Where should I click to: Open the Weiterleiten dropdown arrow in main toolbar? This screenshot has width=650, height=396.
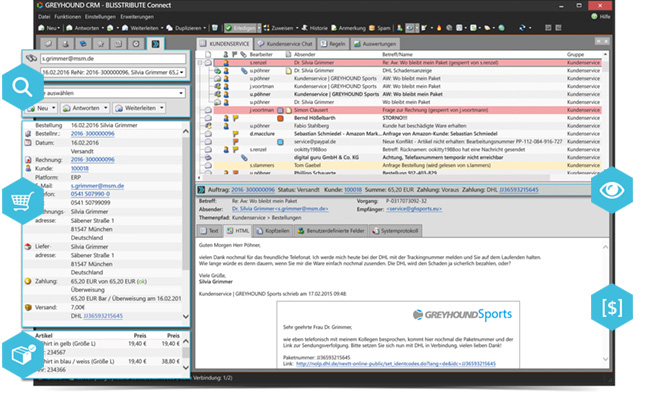[162, 28]
